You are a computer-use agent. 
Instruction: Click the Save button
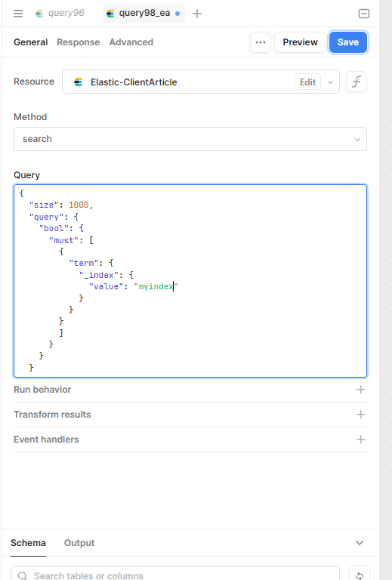click(x=348, y=42)
